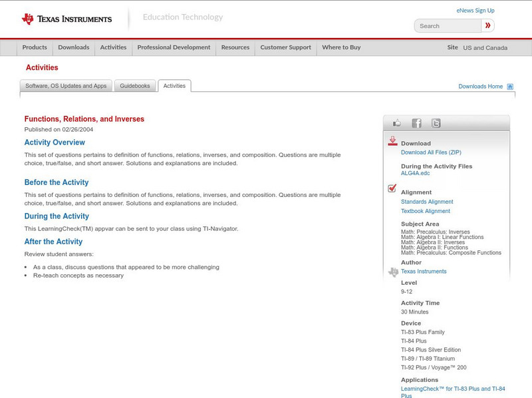Image resolution: width=532 pixels, height=398 pixels.
Task: Open the Products menu
Action: point(35,47)
